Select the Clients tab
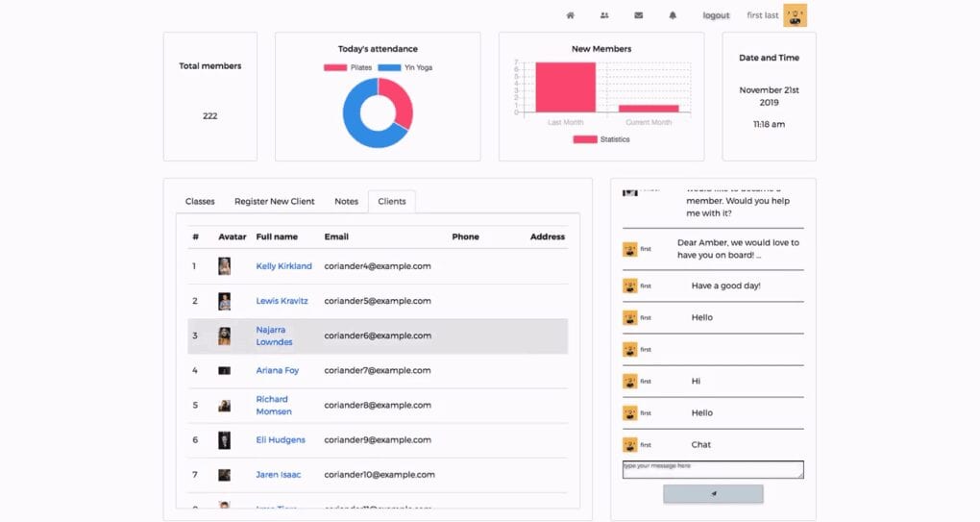Image resolution: width=980 pixels, height=522 pixels. pyautogui.click(x=392, y=201)
